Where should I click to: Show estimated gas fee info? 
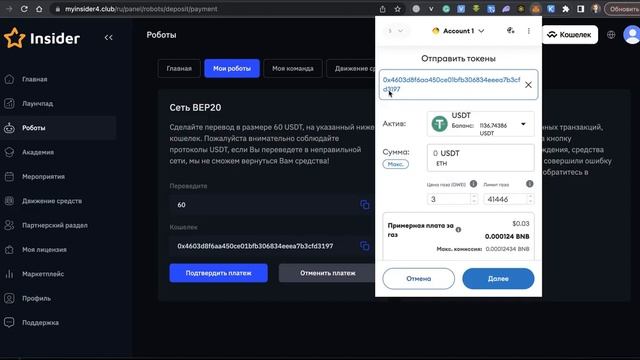458,230
